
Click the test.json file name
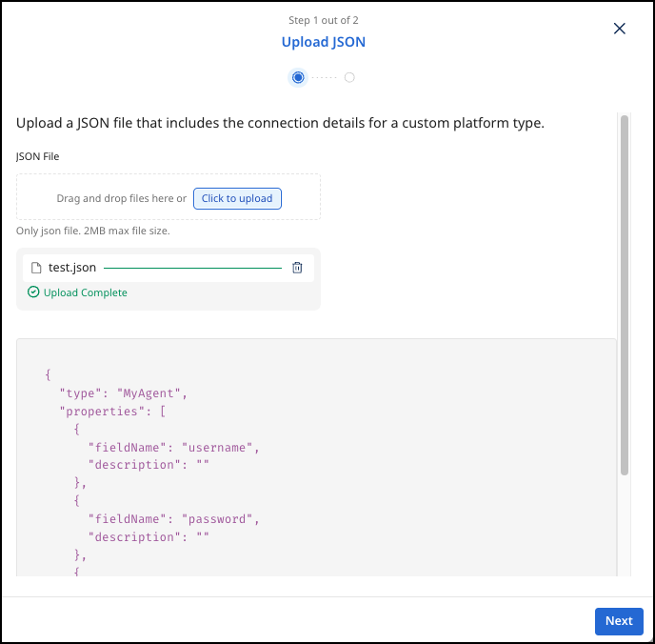click(x=72, y=268)
